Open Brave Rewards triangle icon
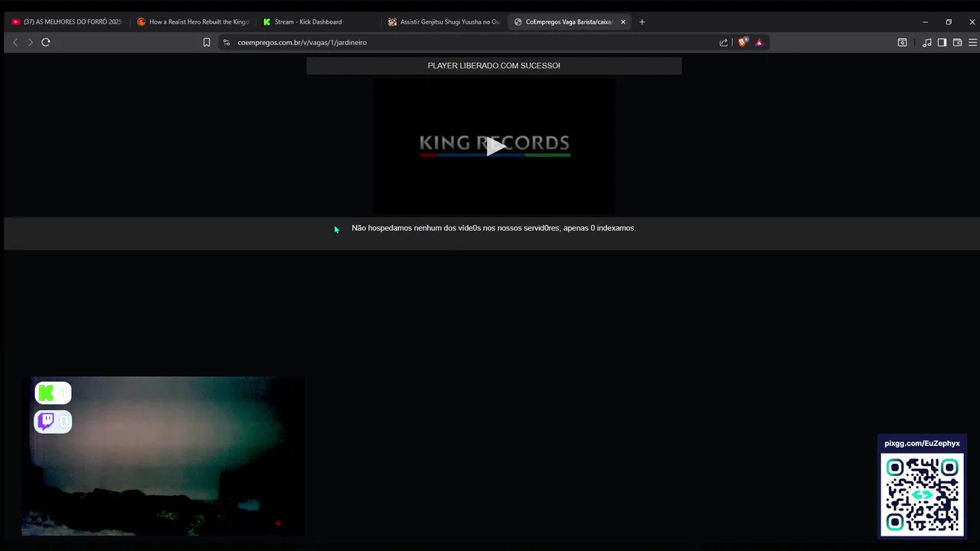The height and width of the screenshot is (551, 980). pos(759,42)
